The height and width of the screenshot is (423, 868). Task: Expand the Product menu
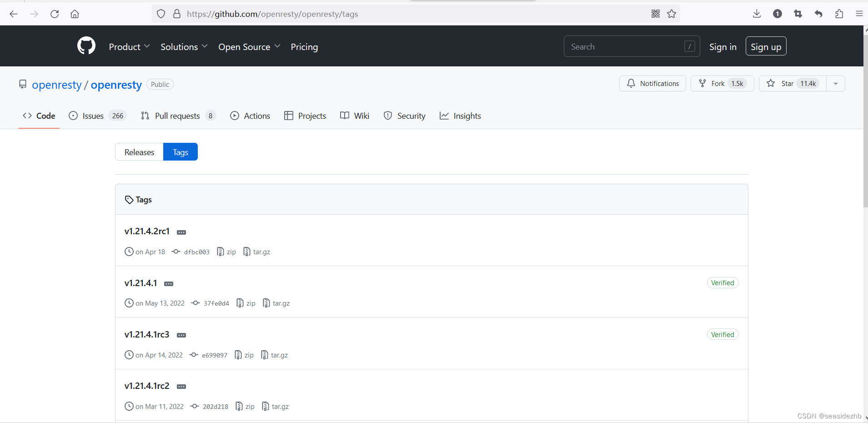(129, 47)
